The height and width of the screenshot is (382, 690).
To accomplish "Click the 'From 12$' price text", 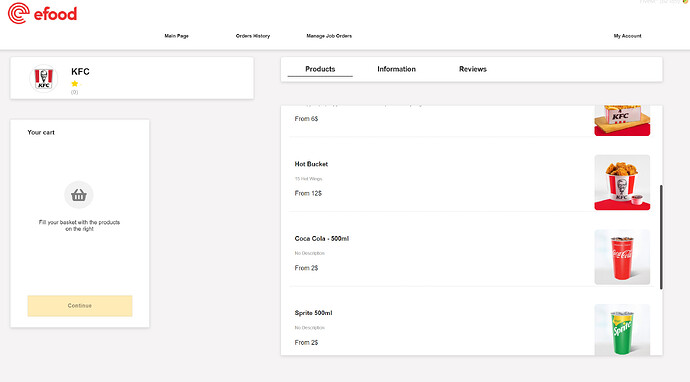I will pos(308,193).
